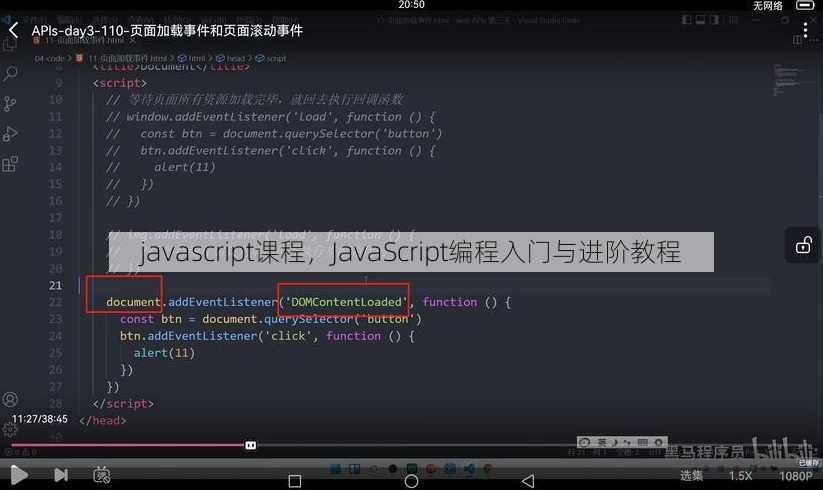The image size is (823, 490).
Task: Click line number 21
Action: point(56,285)
